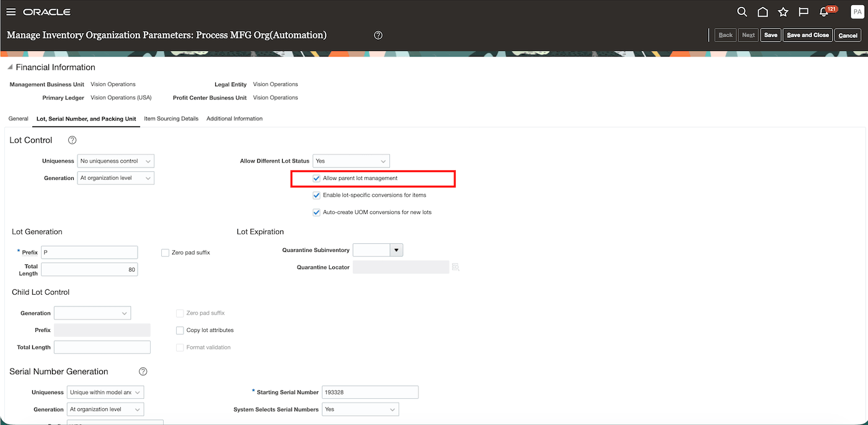Open Favorites star icon
The height and width of the screenshot is (425, 868).
[x=783, y=12]
